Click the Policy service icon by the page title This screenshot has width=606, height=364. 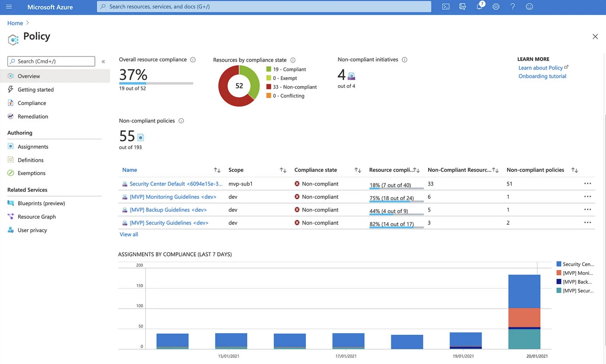click(13, 39)
